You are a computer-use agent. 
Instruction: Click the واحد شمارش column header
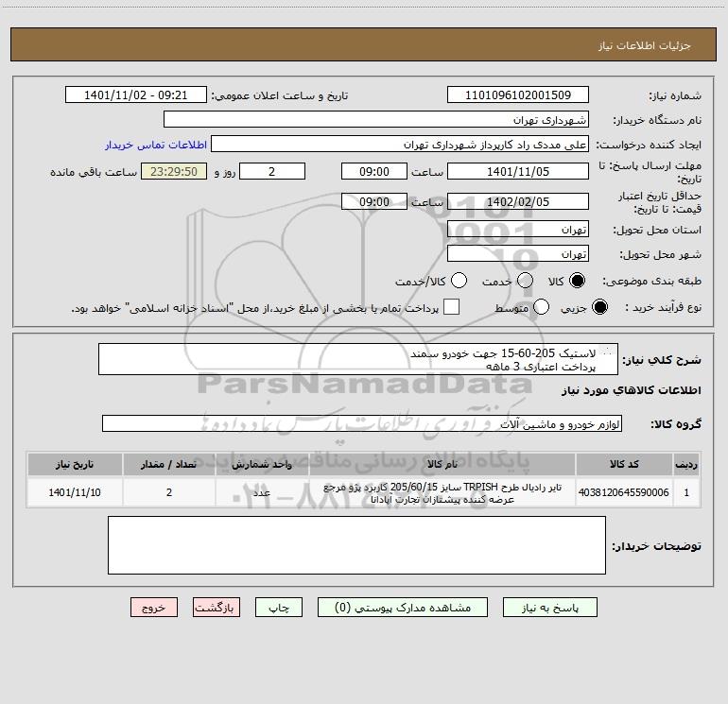(262, 464)
